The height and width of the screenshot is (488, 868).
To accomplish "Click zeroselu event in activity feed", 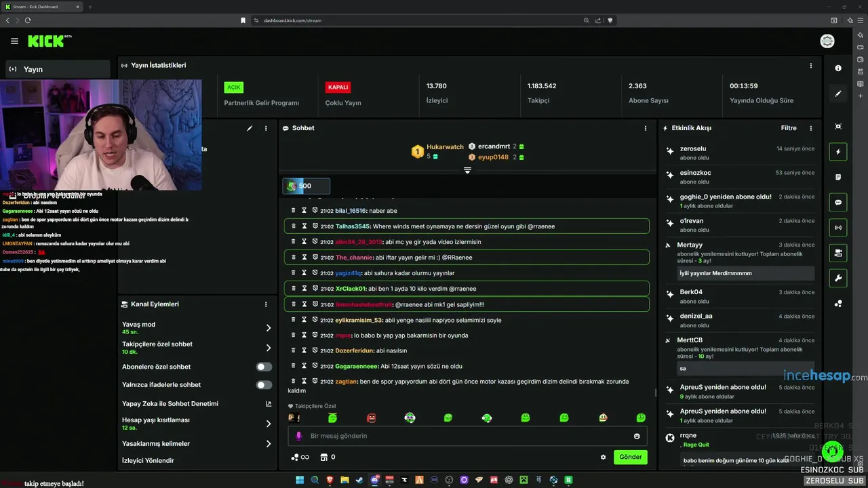I will (x=741, y=152).
